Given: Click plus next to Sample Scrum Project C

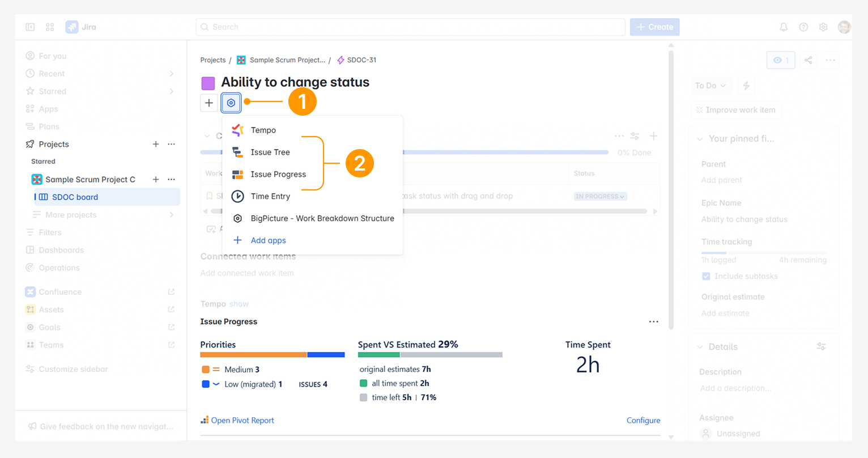Looking at the screenshot, I should click(156, 179).
